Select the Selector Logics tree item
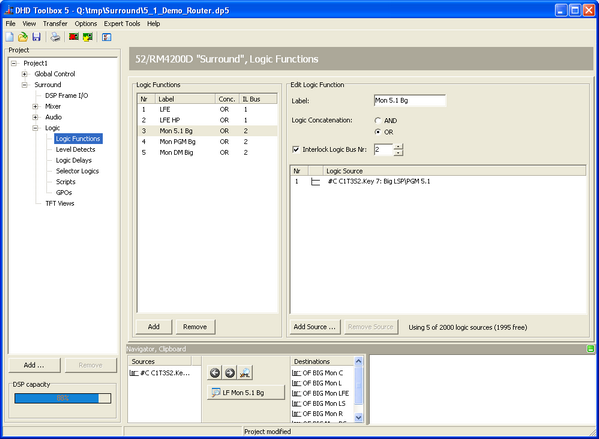The width and height of the screenshot is (599, 439). 77,171
